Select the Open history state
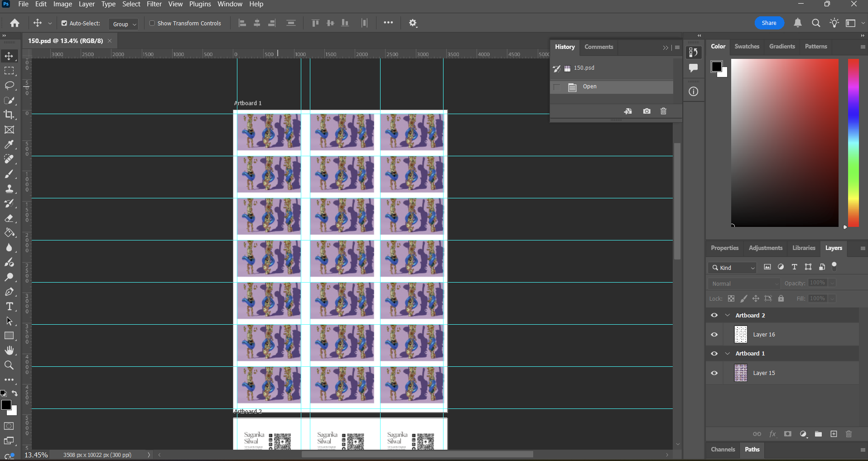Viewport: 868px width, 461px height. click(612, 87)
